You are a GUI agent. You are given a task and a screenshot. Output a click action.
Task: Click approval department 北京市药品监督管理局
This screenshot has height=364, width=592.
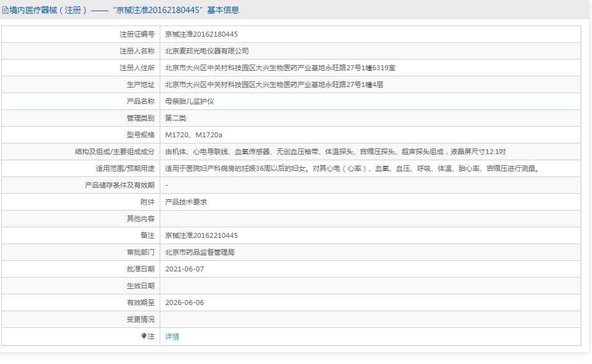[x=200, y=252]
